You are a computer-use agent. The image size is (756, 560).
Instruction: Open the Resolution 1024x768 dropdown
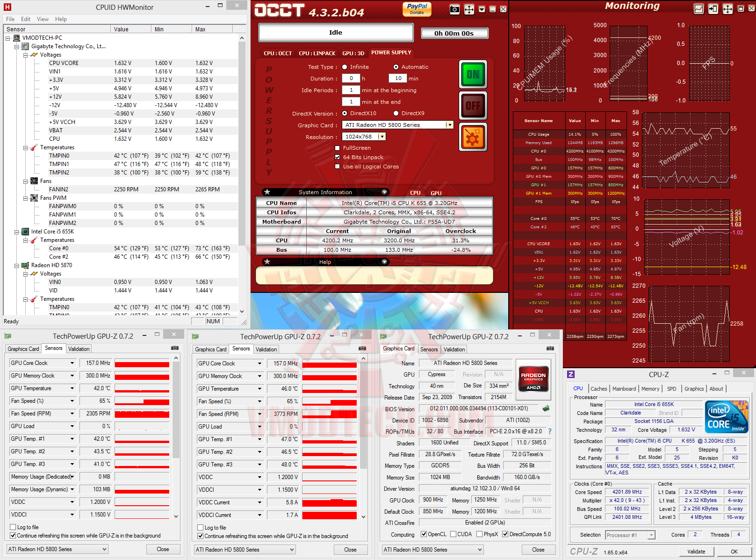click(x=382, y=137)
